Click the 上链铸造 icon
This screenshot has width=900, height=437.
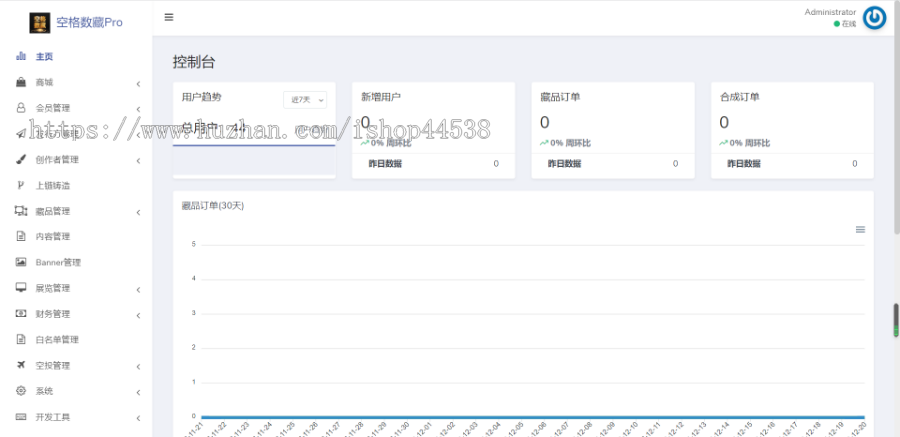click(21, 185)
